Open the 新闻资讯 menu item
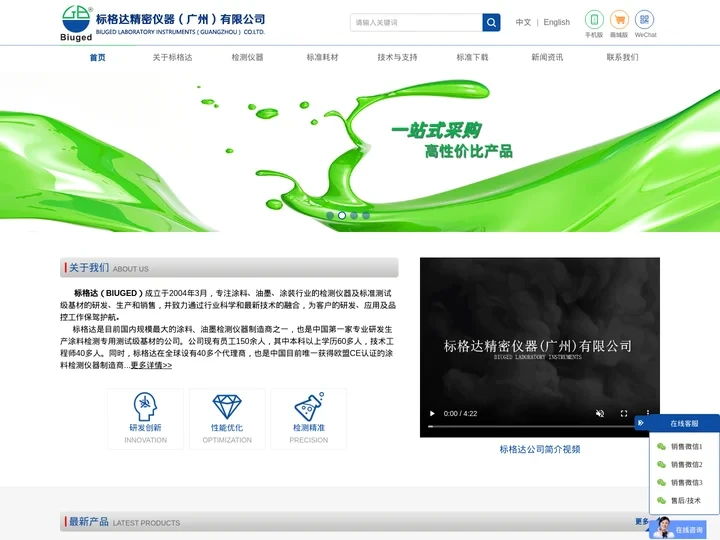Viewport: 720px width, 540px height. click(547, 57)
